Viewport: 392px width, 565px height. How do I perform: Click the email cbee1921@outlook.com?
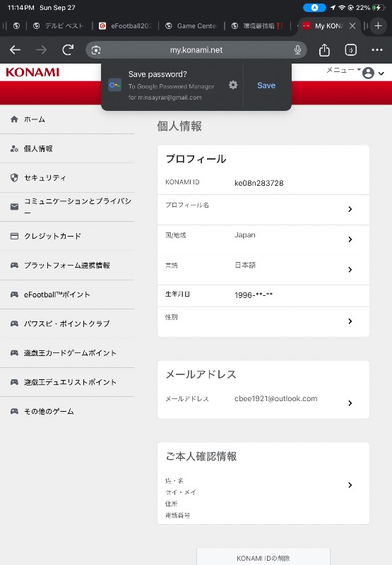click(276, 398)
